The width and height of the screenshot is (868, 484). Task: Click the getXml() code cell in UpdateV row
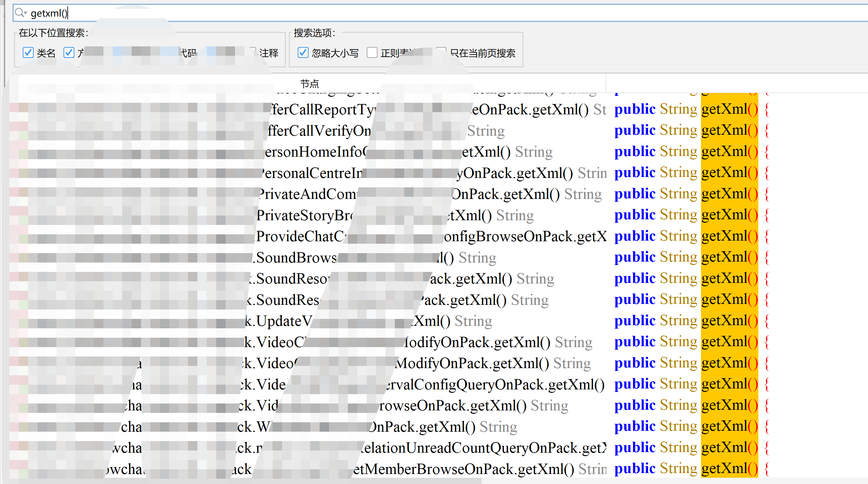729,321
